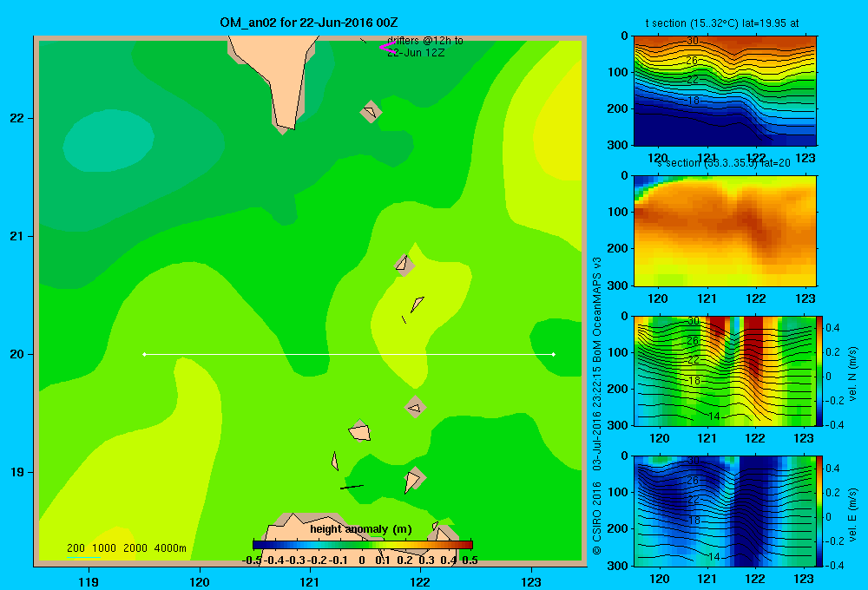The width and height of the screenshot is (868, 590).
Task: Click the "200 1000 2000 4000m" bathymetry legend
Action: 126,548
